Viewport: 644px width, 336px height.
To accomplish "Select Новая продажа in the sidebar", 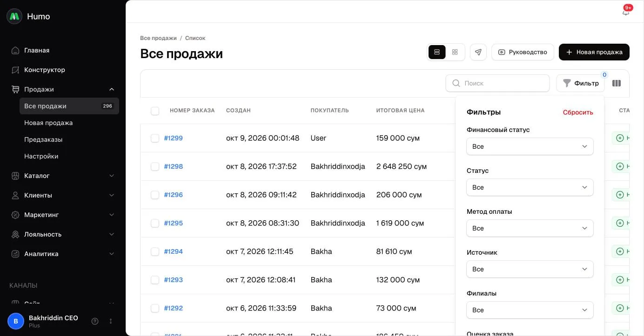I will 69,123.
